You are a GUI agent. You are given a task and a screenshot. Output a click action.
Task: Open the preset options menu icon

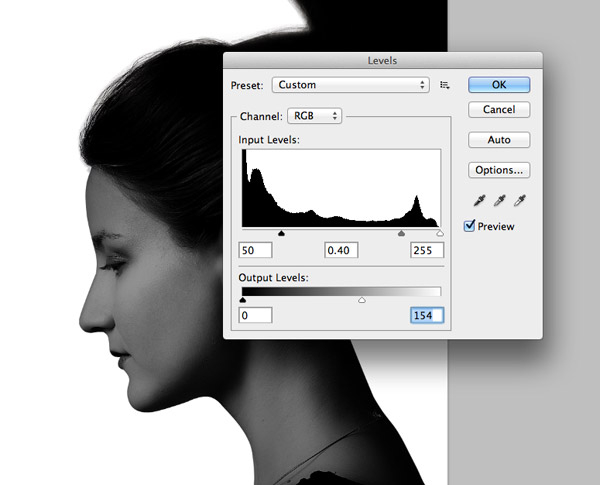point(445,86)
